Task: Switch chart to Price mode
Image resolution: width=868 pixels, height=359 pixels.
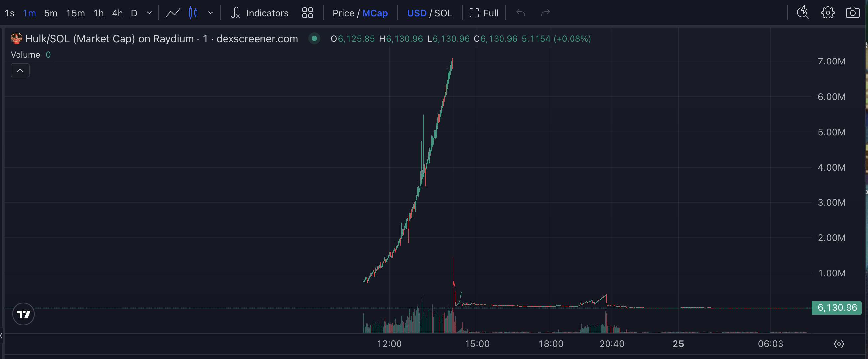Action: point(343,13)
